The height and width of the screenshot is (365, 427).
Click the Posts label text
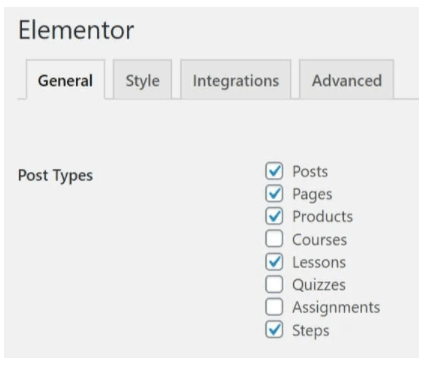pyautogui.click(x=310, y=172)
